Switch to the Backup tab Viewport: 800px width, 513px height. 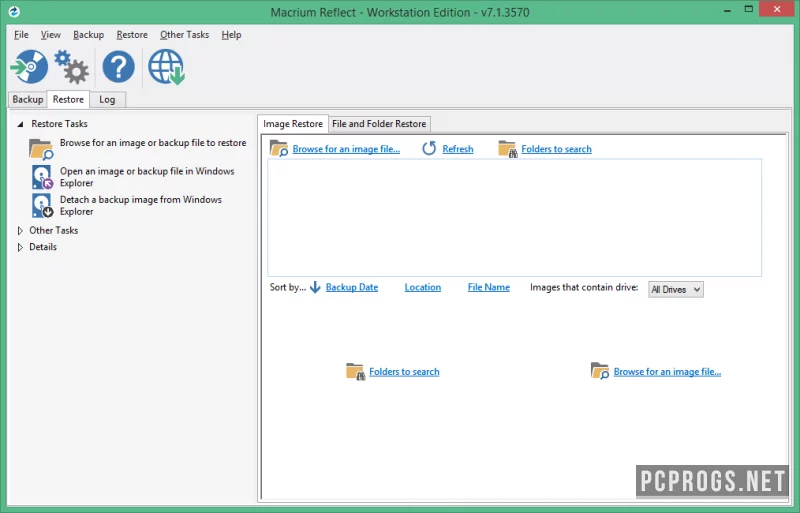click(28, 100)
